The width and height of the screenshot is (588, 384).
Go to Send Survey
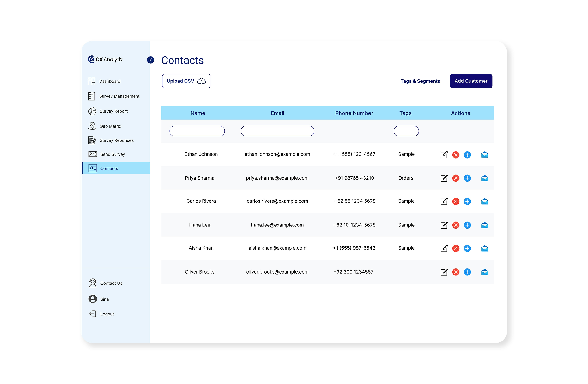pos(107,154)
